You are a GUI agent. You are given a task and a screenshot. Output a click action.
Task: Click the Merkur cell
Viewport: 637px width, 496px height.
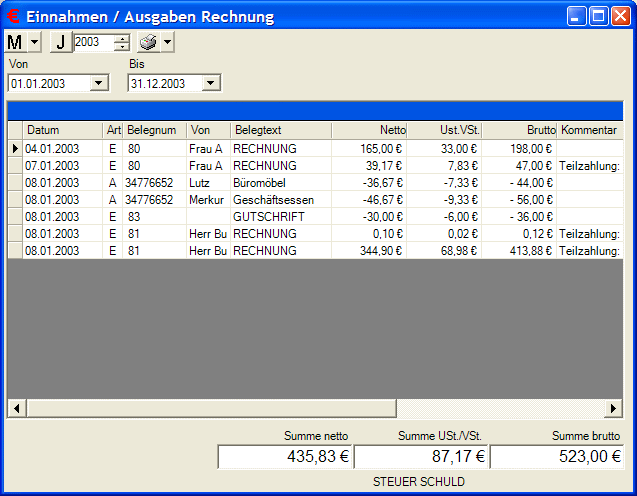click(x=209, y=200)
